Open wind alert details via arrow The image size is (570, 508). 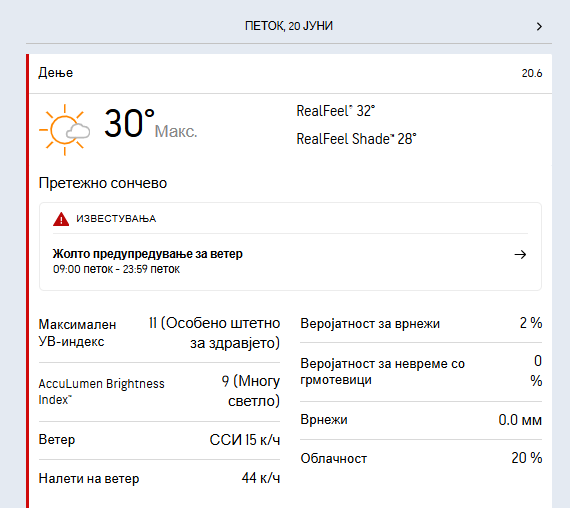520,255
